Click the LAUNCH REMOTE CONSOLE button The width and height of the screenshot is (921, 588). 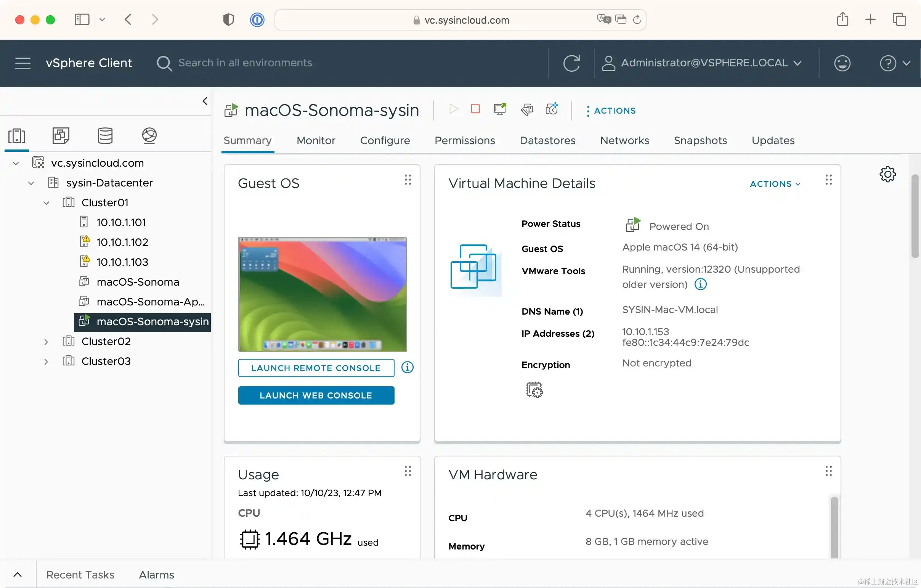tap(316, 368)
